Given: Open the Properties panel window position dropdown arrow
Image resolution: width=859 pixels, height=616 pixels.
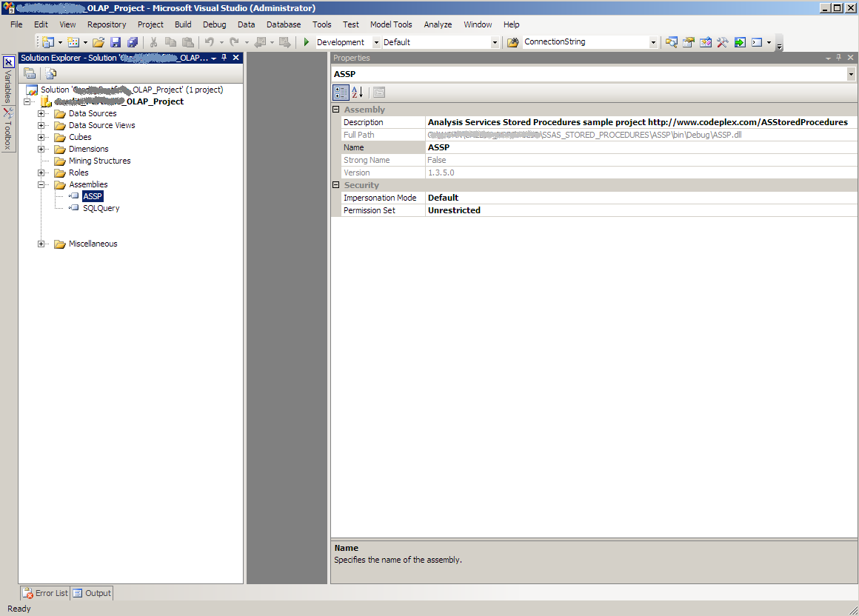Looking at the screenshot, I should [829, 58].
